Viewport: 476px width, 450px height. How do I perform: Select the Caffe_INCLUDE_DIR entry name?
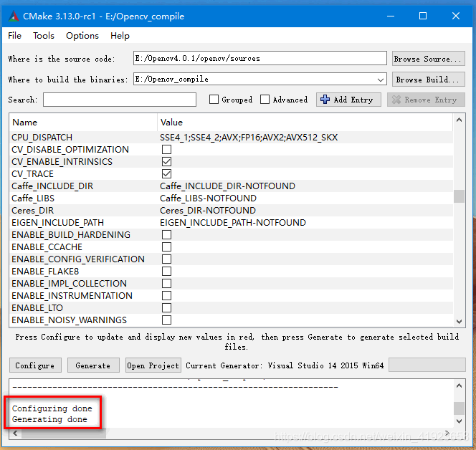click(52, 186)
